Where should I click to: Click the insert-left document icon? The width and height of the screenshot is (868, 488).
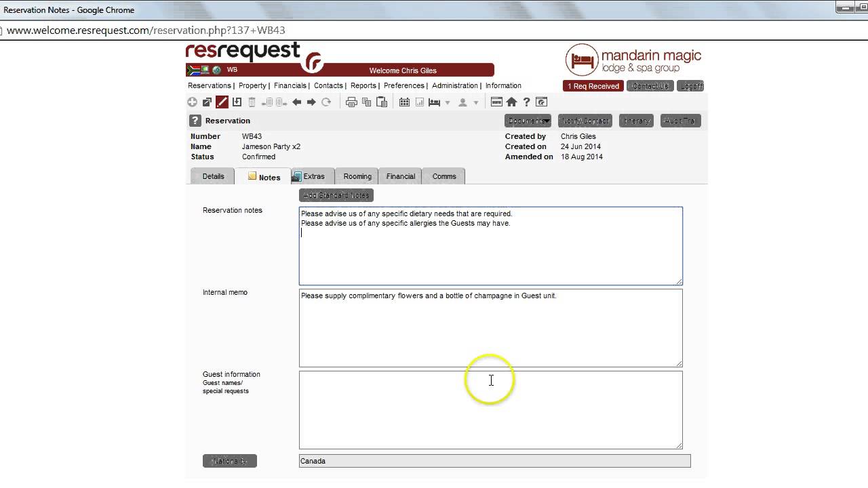[267, 102]
